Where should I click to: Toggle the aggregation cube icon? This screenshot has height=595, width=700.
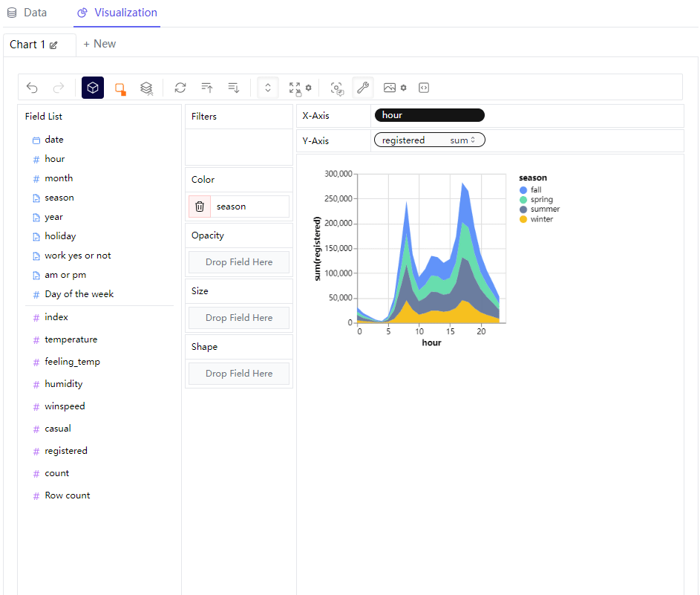pos(92,88)
